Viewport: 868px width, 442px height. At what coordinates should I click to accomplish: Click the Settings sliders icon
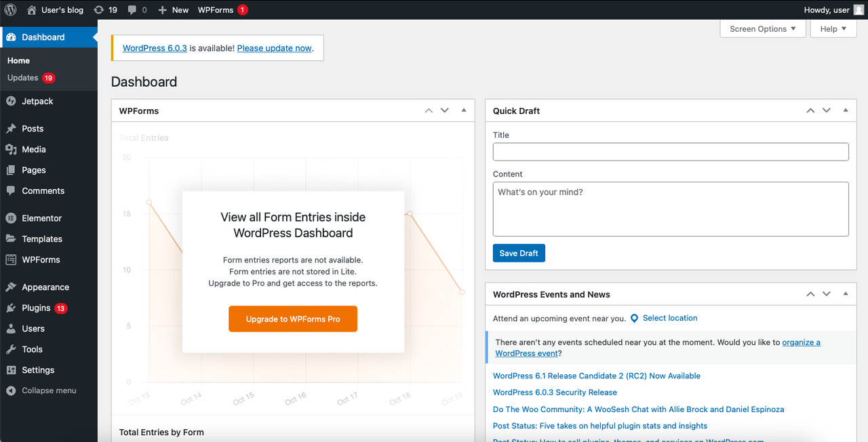click(x=11, y=370)
